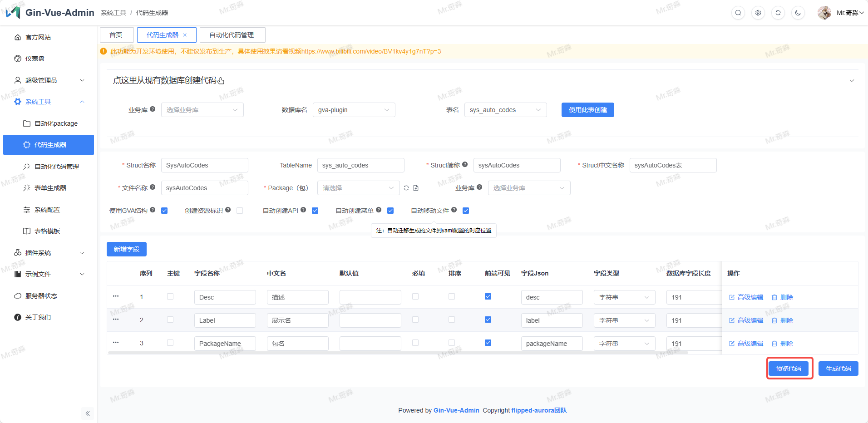Viewport: 868px width, 423px height.
Task: Click the help icon next to 自动移动文件
Action: [454, 210]
